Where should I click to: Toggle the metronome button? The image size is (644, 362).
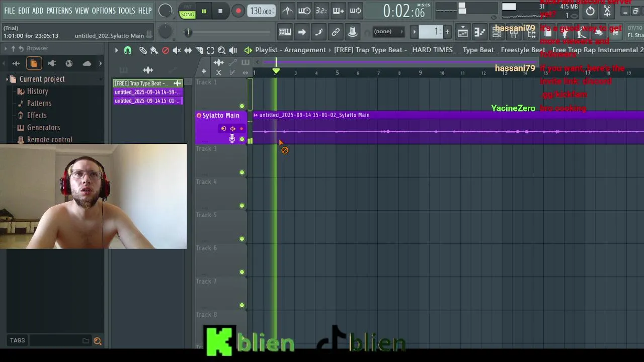pos(287,11)
